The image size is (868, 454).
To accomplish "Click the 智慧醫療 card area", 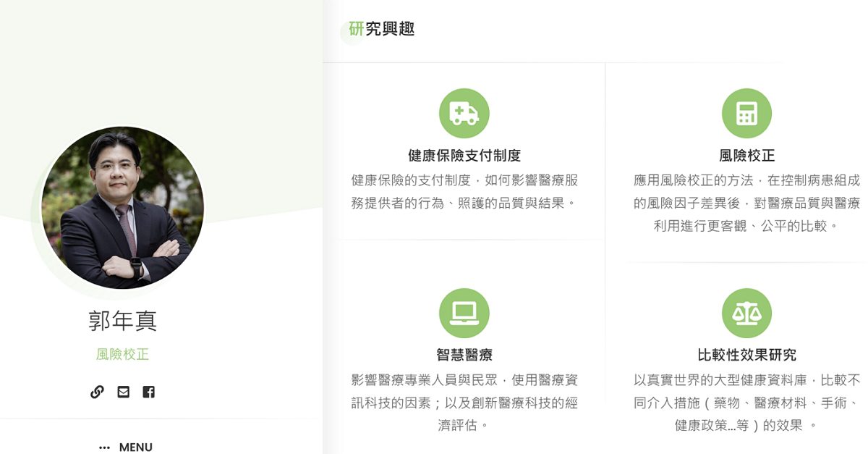I will click(x=464, y=355).
